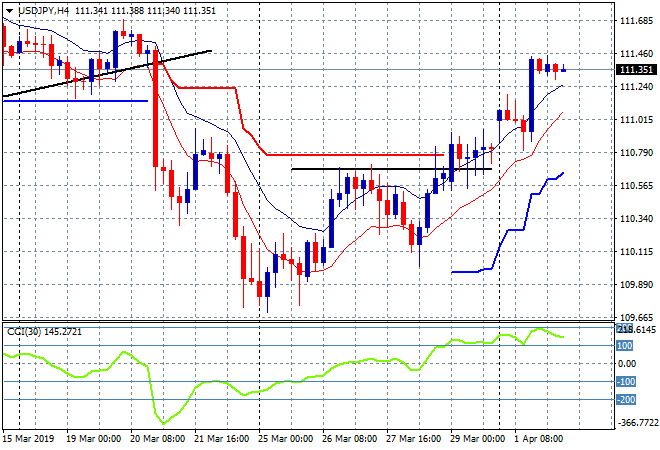Viewport: 660px width, 450px height.
Task: Click the 20 Mar 08:00 time label
Action: pyautogui.click(x=157, y=439)
